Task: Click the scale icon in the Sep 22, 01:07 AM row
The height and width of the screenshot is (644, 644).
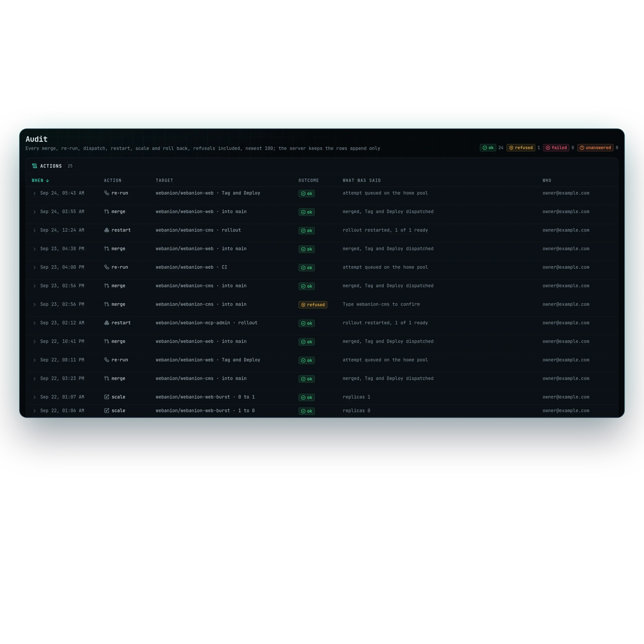Action: 107,397
